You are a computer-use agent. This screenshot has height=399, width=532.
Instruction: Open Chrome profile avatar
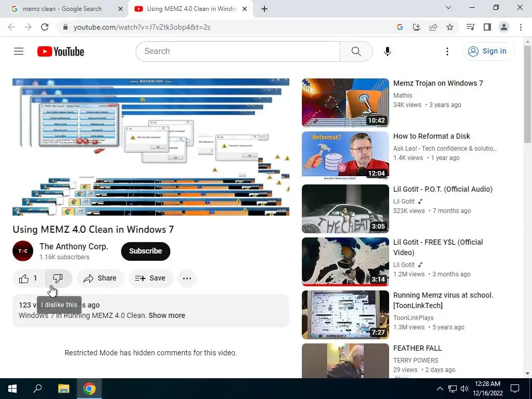point(504,27)
